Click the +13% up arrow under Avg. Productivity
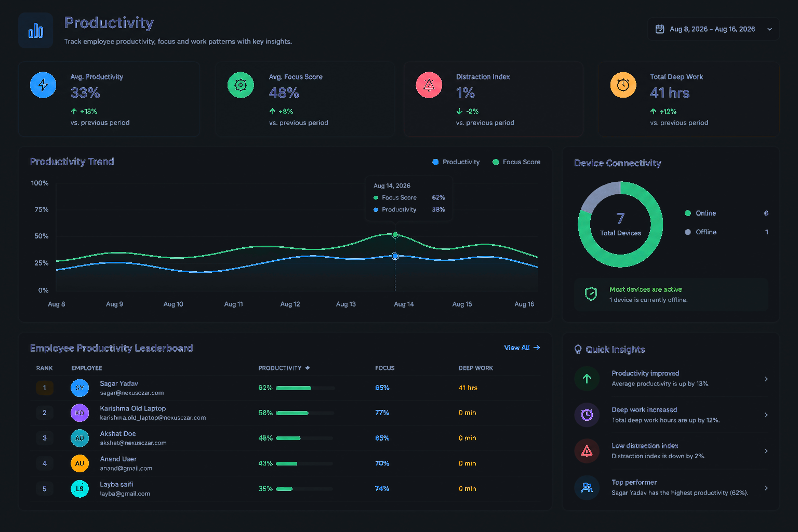 click(74, 111)
